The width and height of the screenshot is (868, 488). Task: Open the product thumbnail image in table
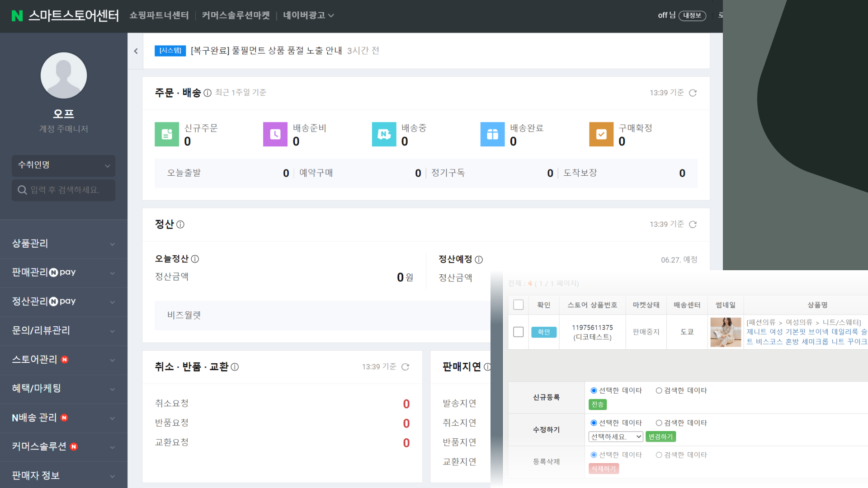point(726,332)
